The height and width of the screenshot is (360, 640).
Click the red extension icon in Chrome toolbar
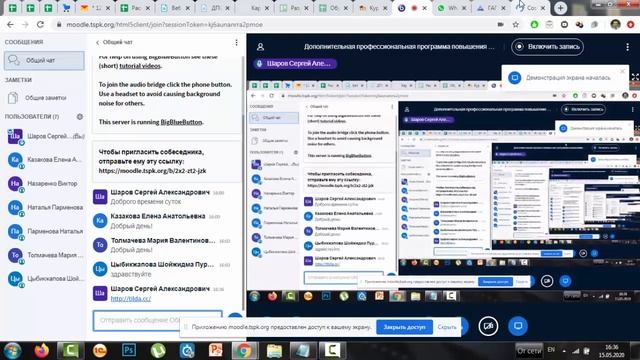click(x=631, y=24)
